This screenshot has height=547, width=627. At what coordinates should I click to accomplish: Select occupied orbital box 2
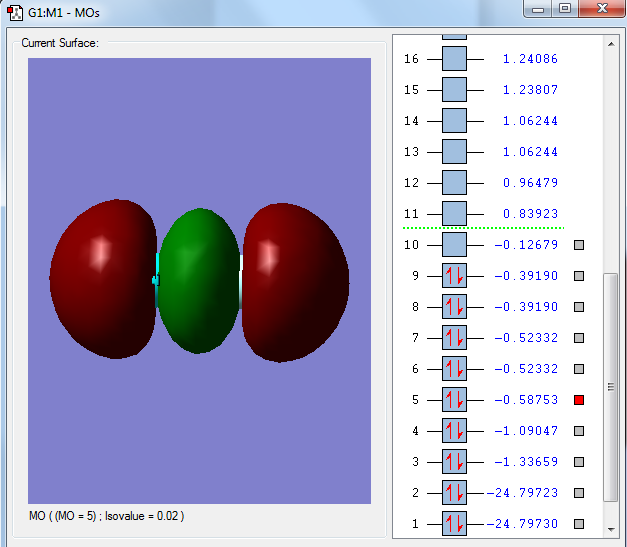pyautogui.click(x=454, y=493)
